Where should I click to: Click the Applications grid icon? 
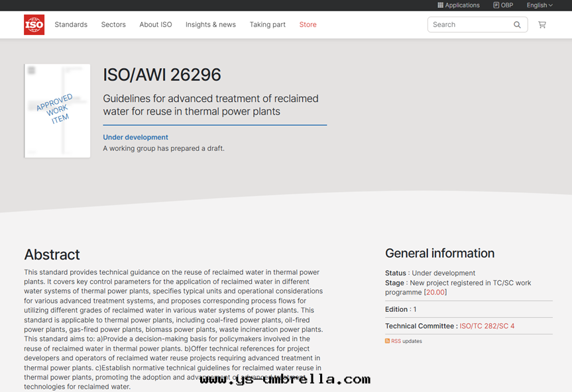(441, 5)
